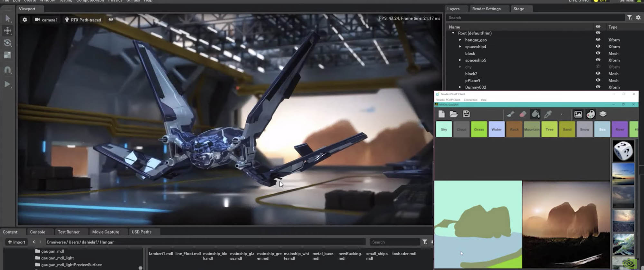Activate the Scale gizmo tool
644x270 pixels.
pyautogui.click(x=8, y=55)
